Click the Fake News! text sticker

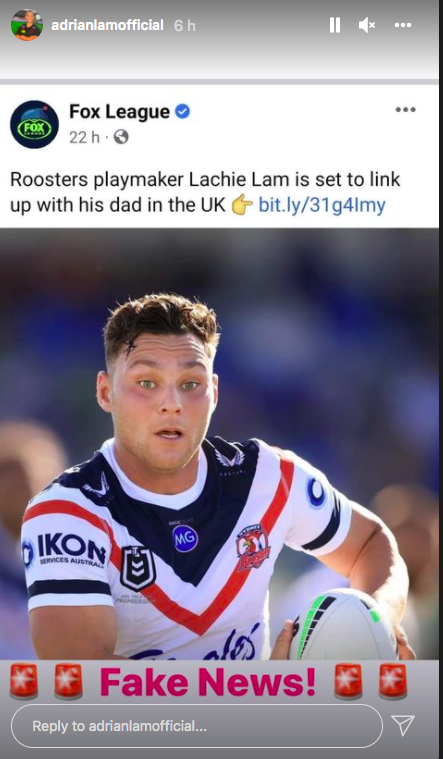point(208,682)
